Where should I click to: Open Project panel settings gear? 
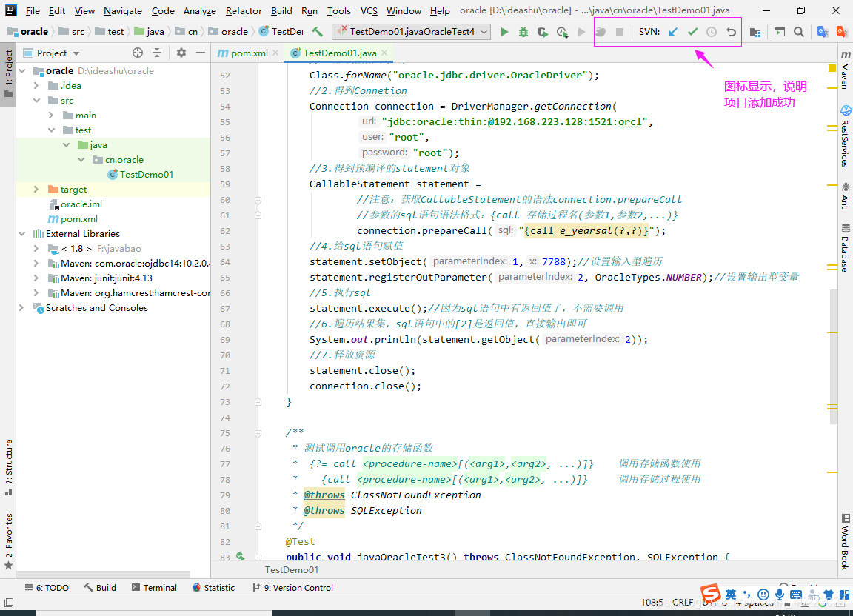pyautogui.click(x=181, y=53)
